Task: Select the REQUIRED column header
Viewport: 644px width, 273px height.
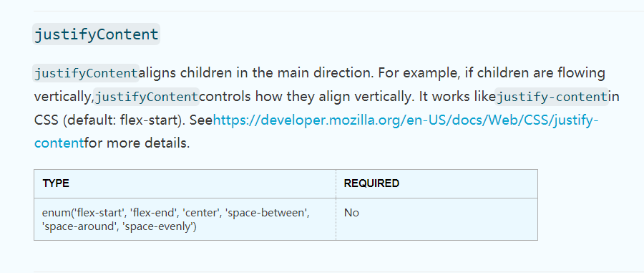Action: pyautogui.click(x=371, y=183)
